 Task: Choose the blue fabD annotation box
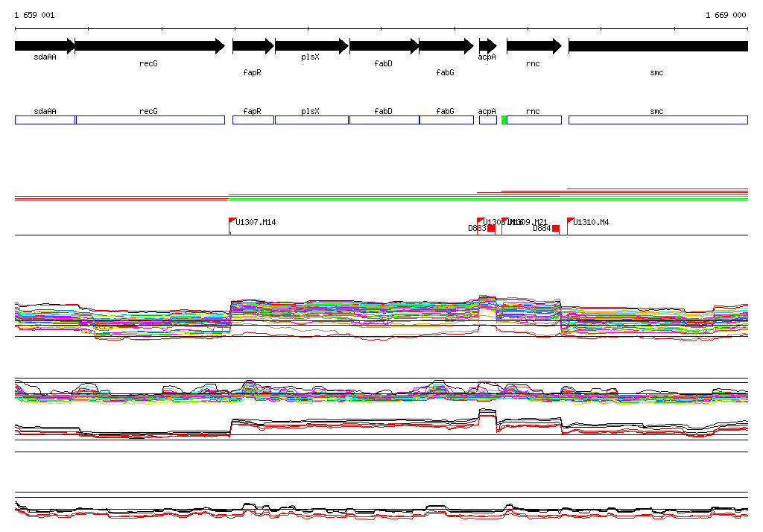click(x=384, y=120)
